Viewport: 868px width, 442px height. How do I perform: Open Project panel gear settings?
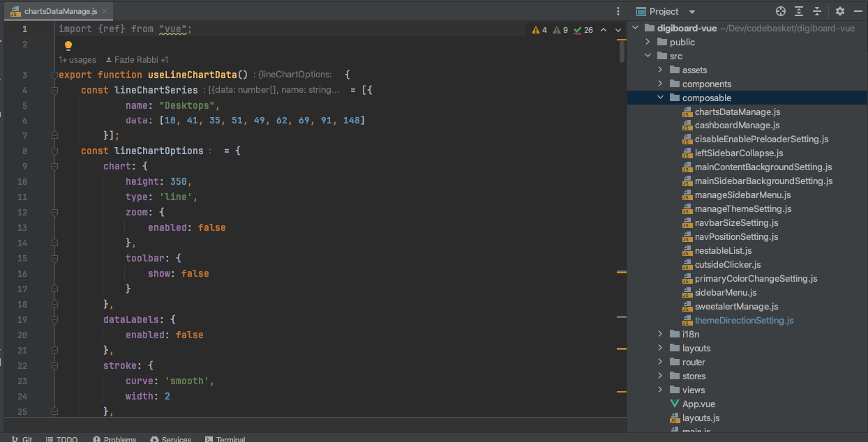pos(840,11)
